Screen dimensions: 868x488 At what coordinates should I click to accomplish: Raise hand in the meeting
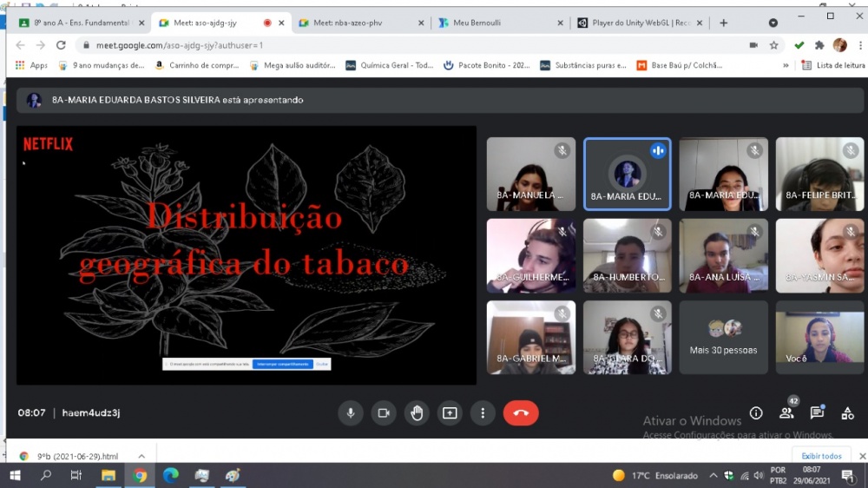(x=417, y=413)
